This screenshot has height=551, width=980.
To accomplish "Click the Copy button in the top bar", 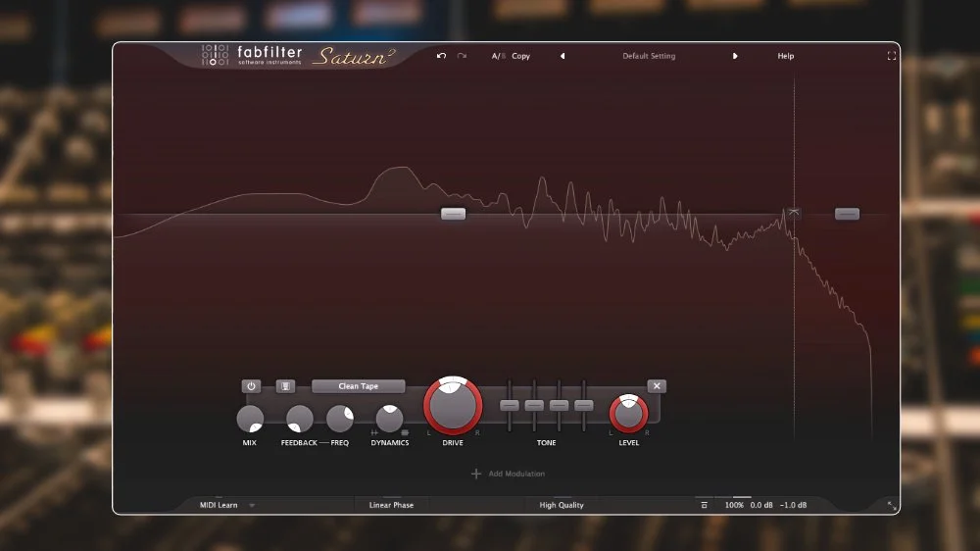I will [x=520, y=56].
